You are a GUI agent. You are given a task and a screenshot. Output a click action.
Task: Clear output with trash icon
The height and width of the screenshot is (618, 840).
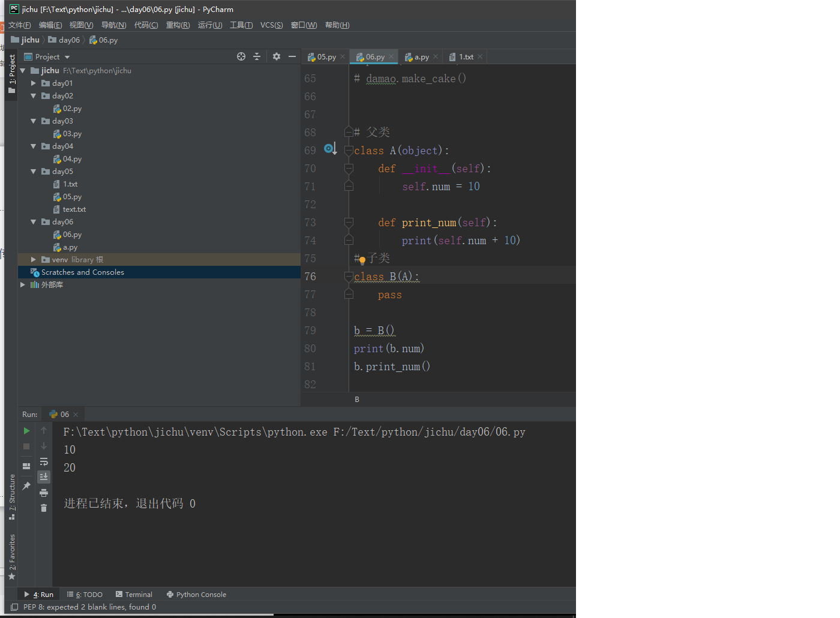tap(44, 508)
